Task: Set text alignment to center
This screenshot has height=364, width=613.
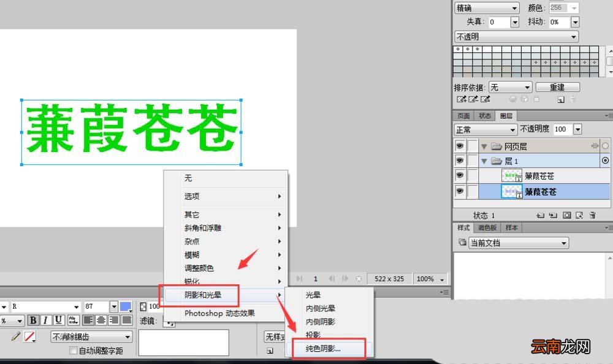Action: 101,320
